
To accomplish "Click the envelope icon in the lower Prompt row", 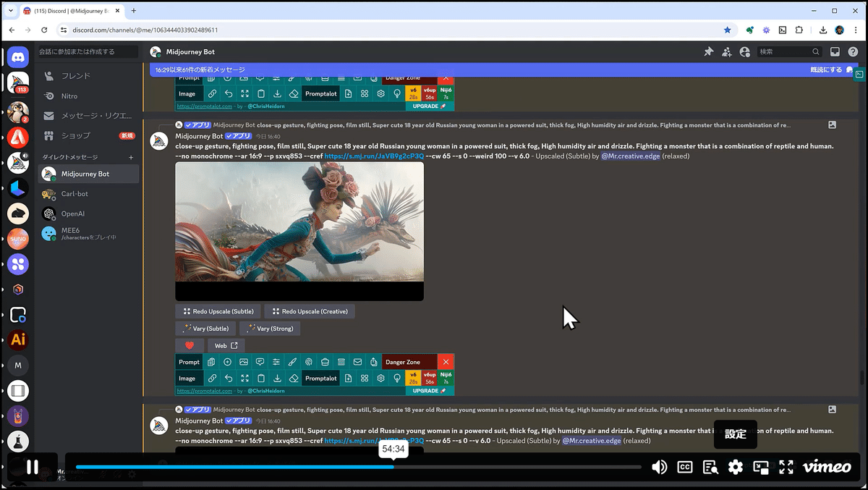I will pos(357,362).
